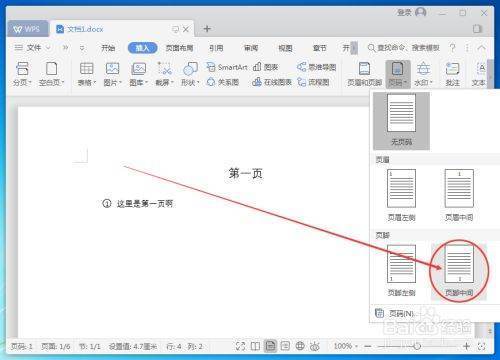Screen dimensions: 500x360
Task: Click the user avatar icon beside 登录
Action: [x=421, y=13]
